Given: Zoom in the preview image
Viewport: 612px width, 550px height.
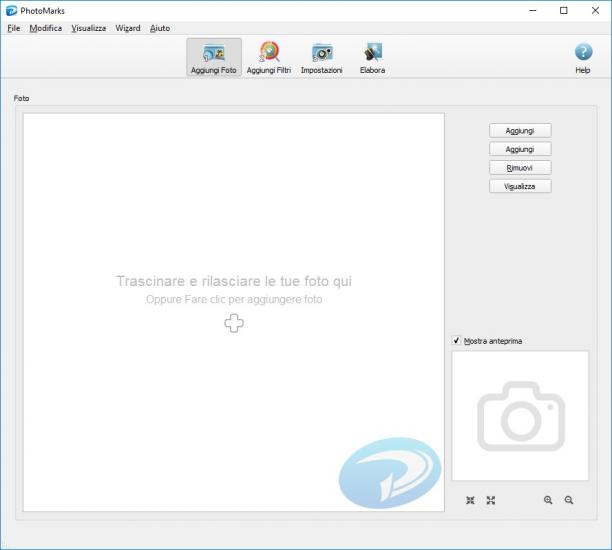Looking at the screenshot, I should click(548, 500).
